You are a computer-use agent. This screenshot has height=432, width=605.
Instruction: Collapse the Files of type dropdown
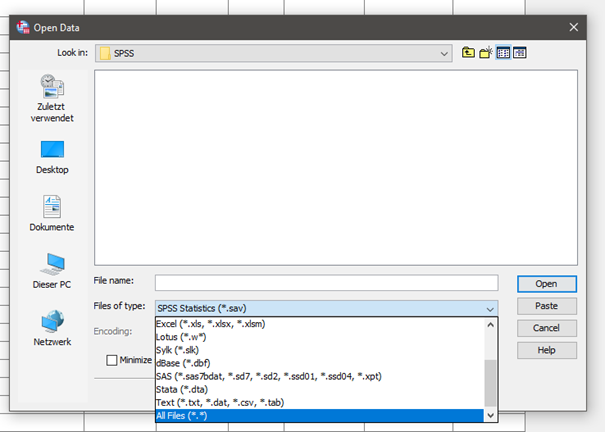489,308
